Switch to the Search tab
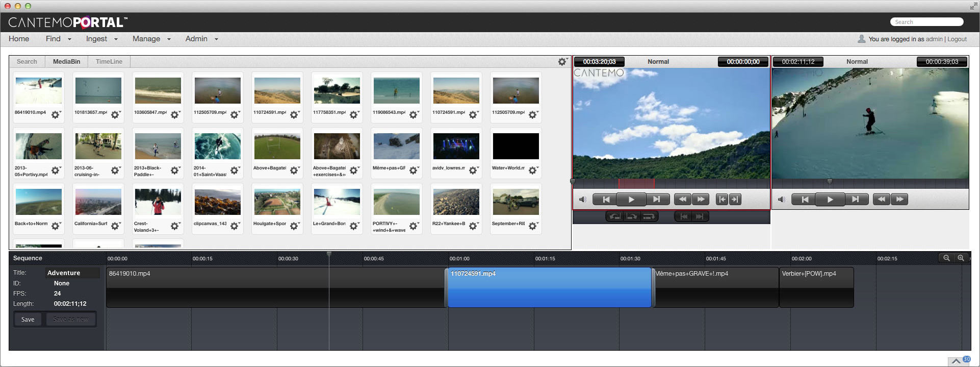The image size is (980, 367). (27, 62)
